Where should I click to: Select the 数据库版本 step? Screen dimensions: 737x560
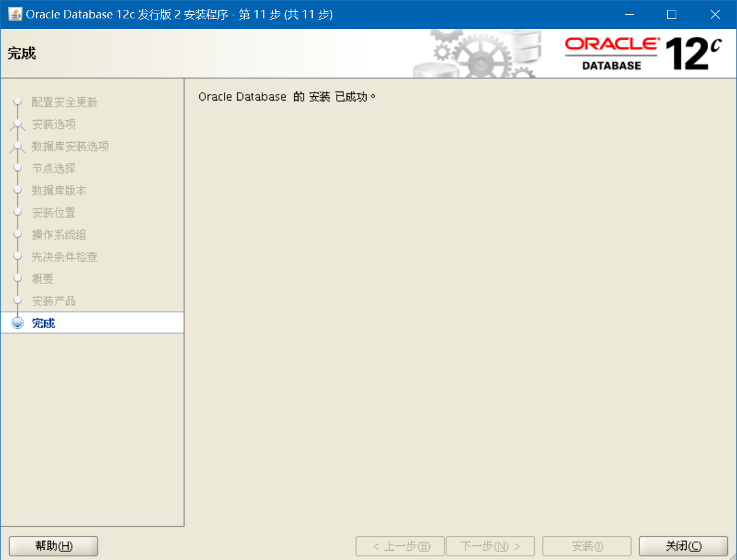pyautogui.click(x=59, y=191)
